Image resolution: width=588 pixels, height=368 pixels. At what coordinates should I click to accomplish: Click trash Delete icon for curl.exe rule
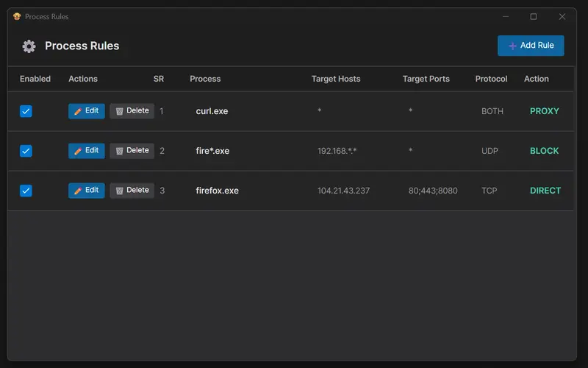(120, 111)
